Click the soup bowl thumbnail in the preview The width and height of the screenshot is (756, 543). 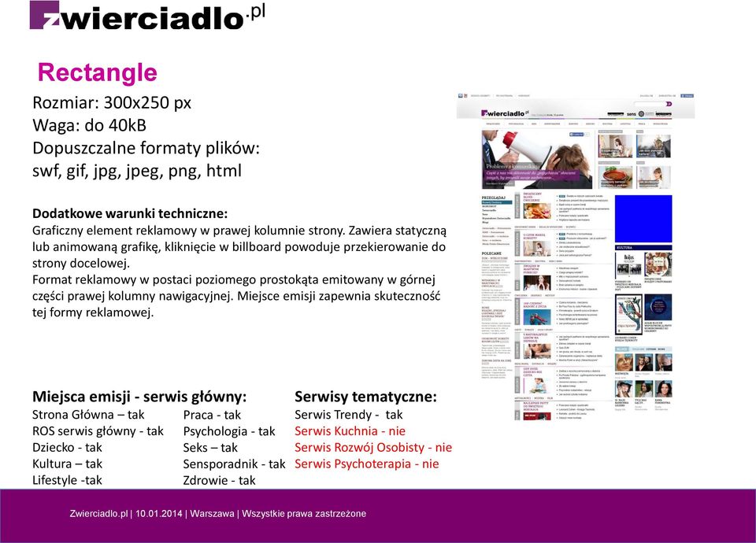pyautogui.click(x=615, y=177)
